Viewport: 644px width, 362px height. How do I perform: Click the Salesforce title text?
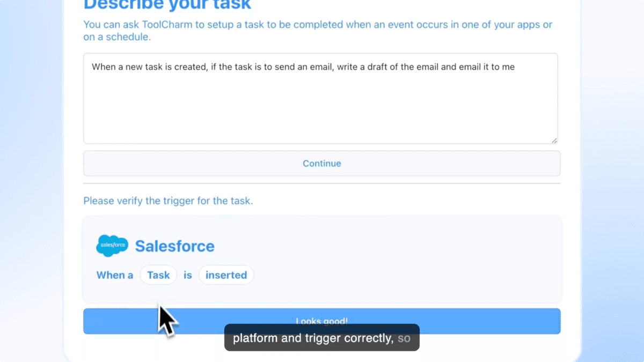[174, 246]
